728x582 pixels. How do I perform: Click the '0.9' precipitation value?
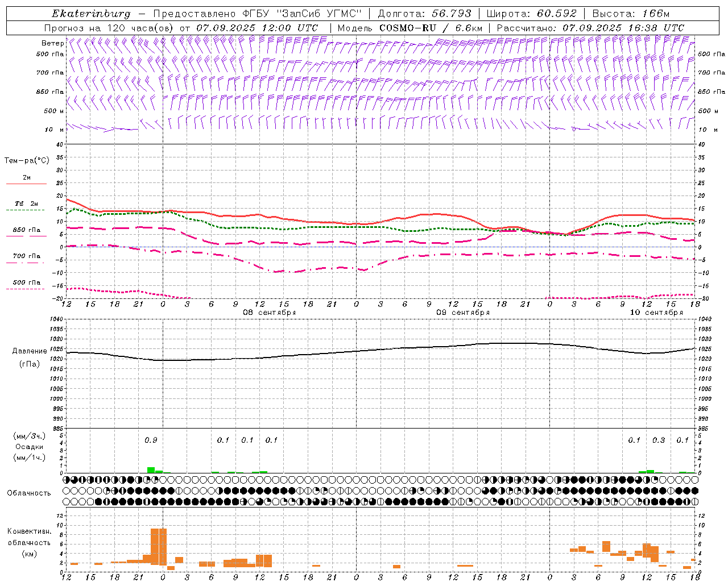click(x=151, y=440)
